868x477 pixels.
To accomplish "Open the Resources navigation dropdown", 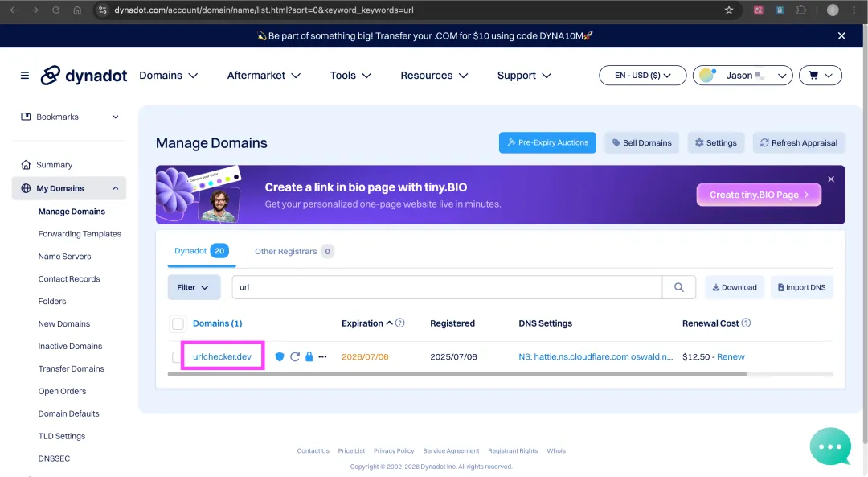I will [434, 76].
